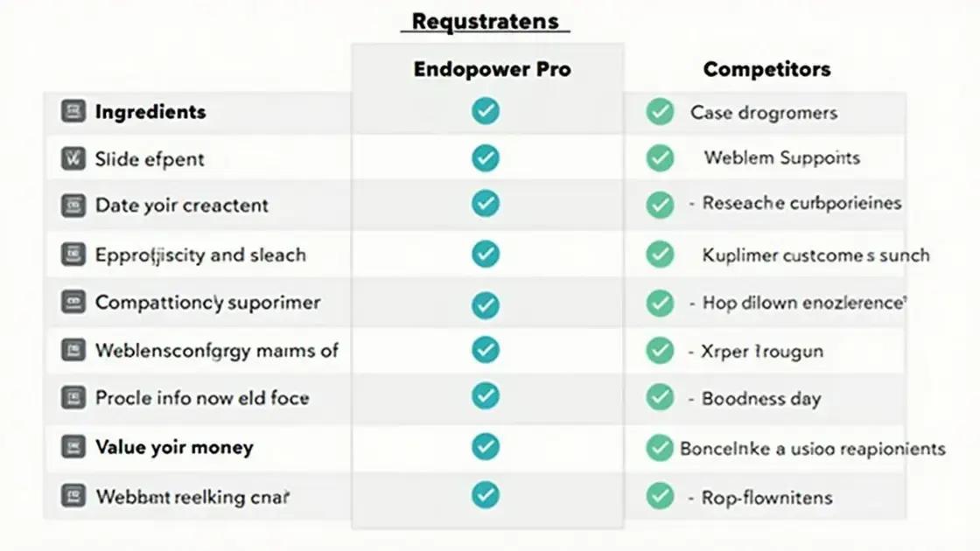Click the Kuplimer custcome s sunch text
The image size is (980, 551).
click(815, 255)
